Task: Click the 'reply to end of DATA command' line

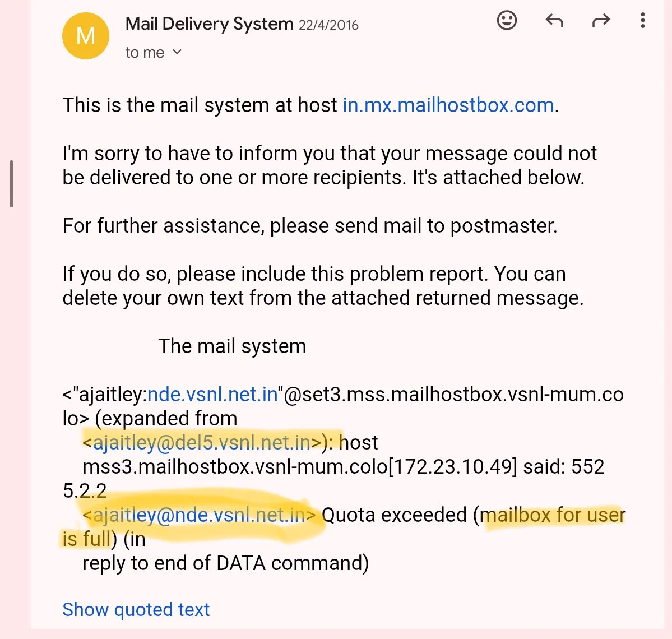Action: tap(225, 563)
